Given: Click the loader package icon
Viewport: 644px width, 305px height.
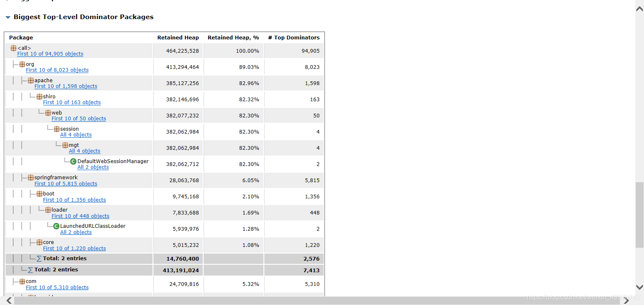Looking at the screenshot, I should point(48,210).
